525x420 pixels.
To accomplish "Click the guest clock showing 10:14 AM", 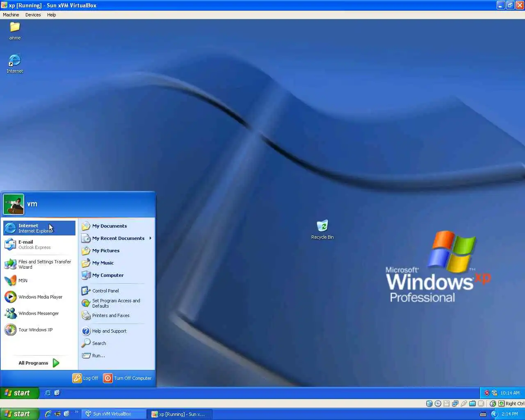I will (x=510, y=393).
